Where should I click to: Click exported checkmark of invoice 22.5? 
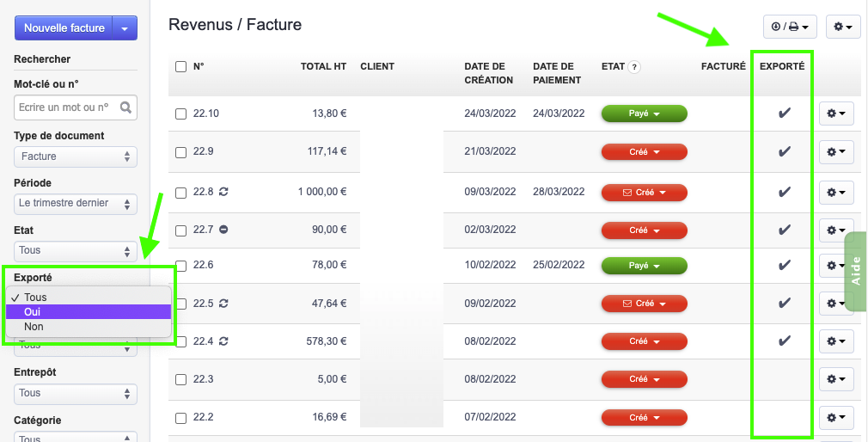point(784,303)
